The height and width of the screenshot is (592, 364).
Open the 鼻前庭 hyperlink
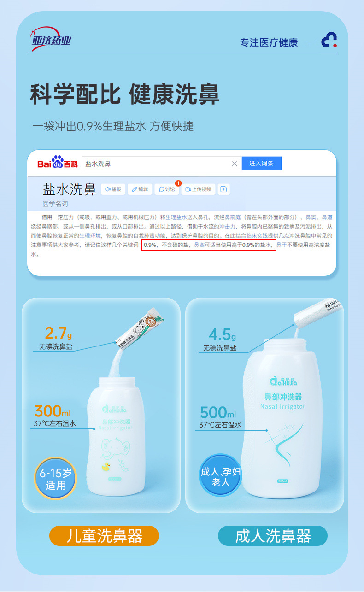[233, 217]
